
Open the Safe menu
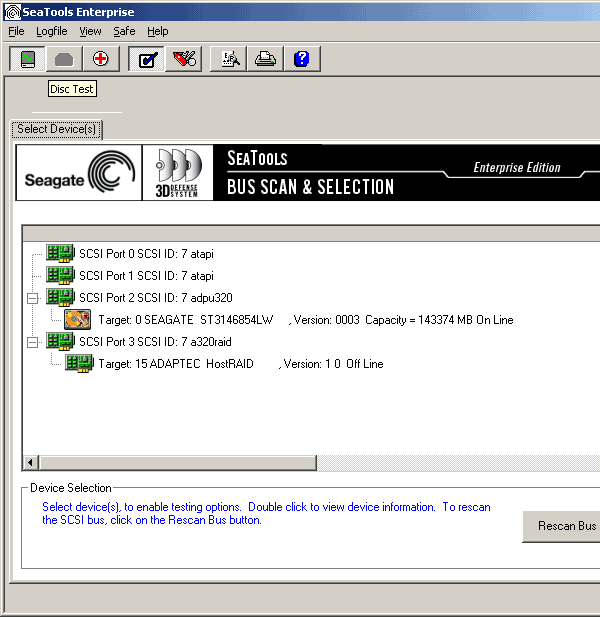[x=124, y=31]
